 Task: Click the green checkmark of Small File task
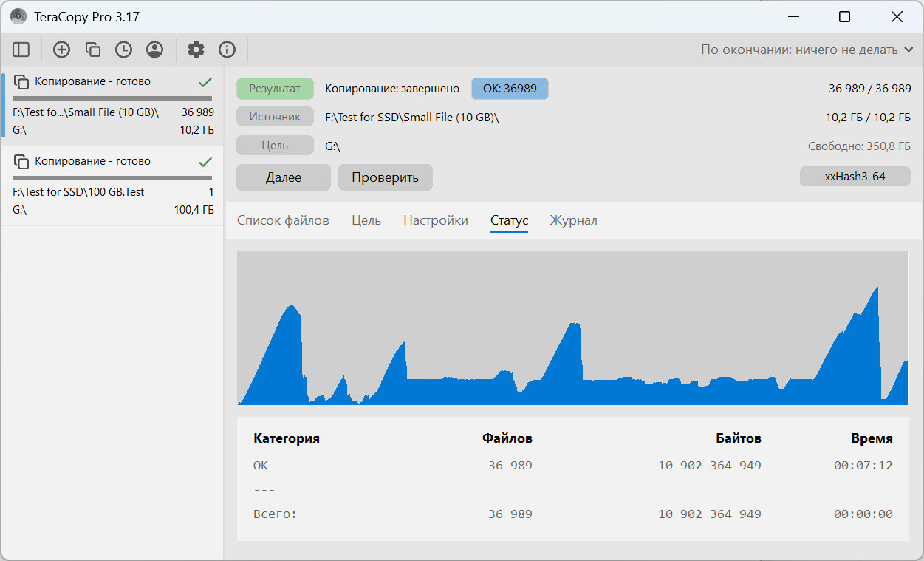click(x=205, y=82)
